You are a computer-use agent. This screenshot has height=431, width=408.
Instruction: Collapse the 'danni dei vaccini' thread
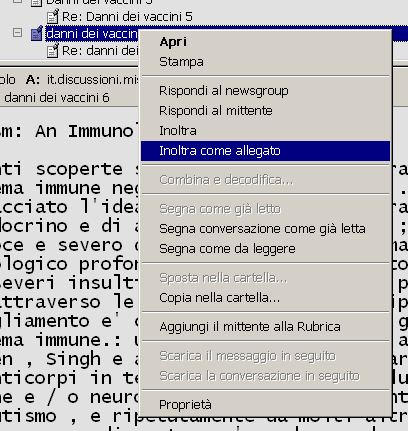[x=17, y=33]
